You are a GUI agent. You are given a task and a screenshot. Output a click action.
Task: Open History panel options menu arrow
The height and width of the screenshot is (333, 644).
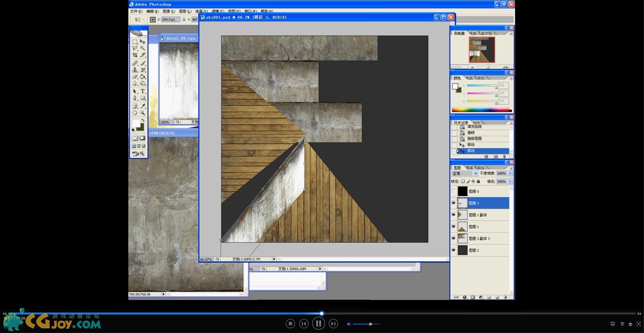pos(511,123)
